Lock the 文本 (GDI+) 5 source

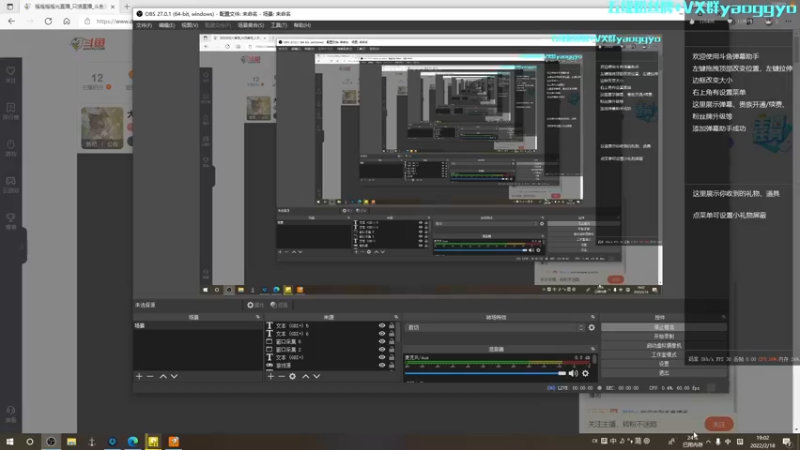(392, 326)
